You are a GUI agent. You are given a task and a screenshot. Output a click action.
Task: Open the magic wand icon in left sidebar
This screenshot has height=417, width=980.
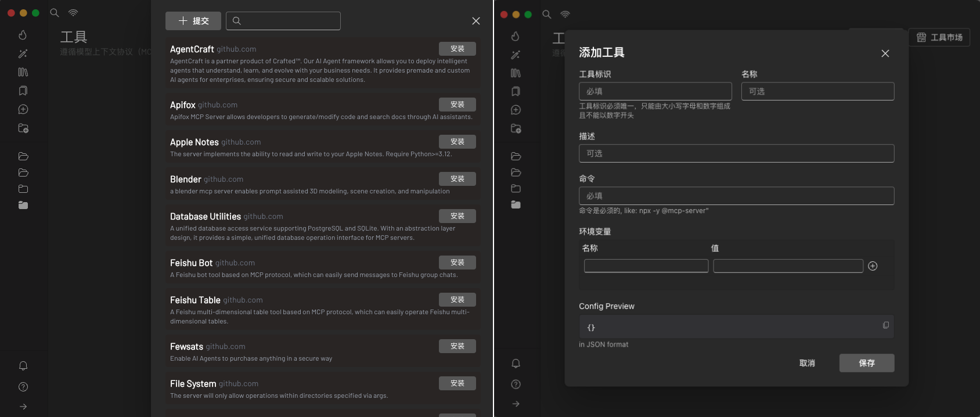[x=23, y=53]
